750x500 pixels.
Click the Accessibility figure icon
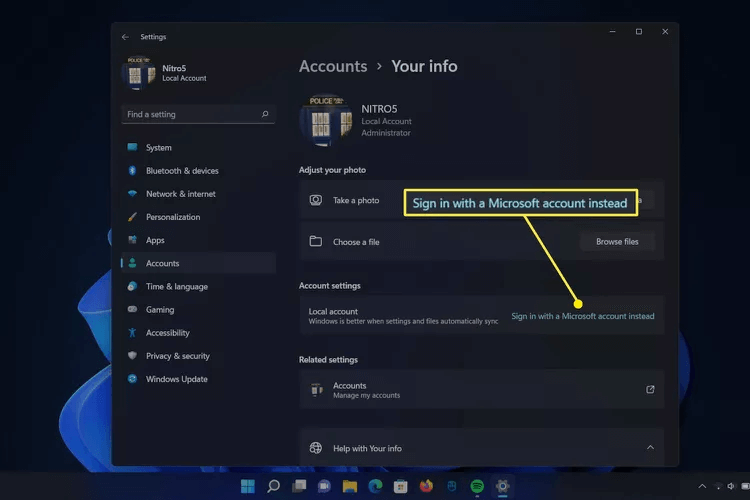(132, 333)
